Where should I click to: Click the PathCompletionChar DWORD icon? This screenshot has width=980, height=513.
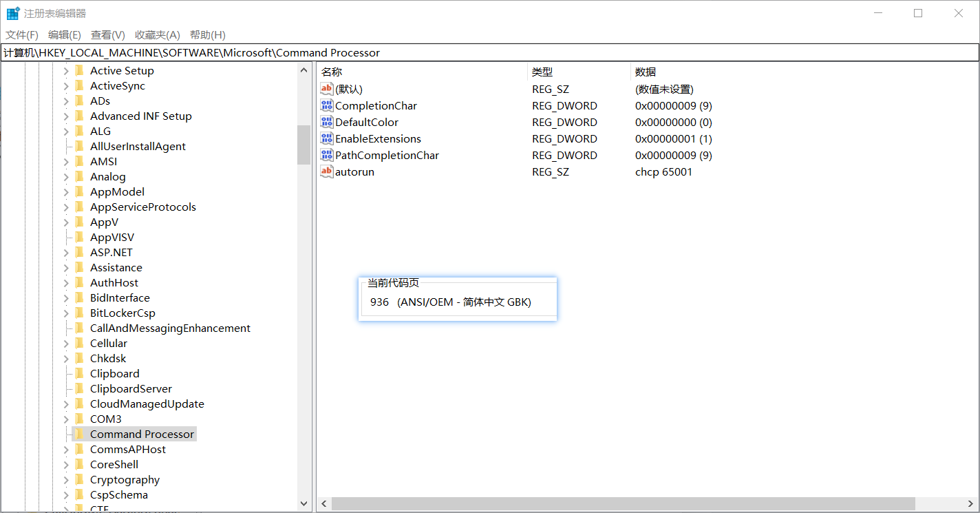tap(327, 155)
